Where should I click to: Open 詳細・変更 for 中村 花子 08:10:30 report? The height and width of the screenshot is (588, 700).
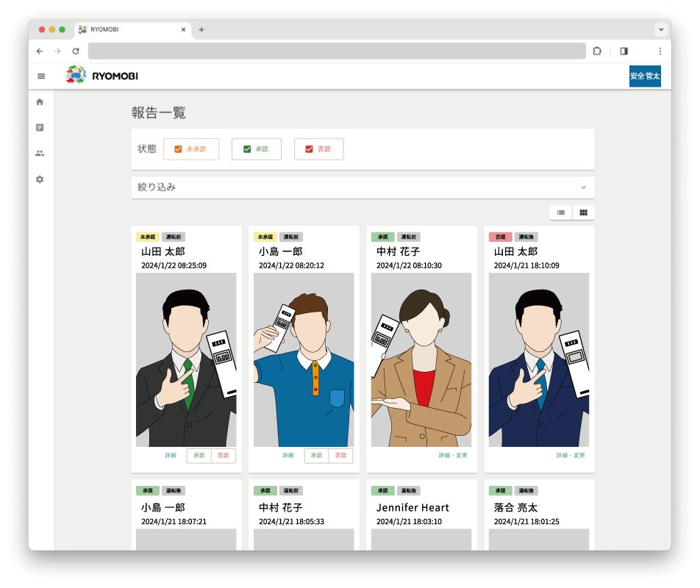click(453, 456)
